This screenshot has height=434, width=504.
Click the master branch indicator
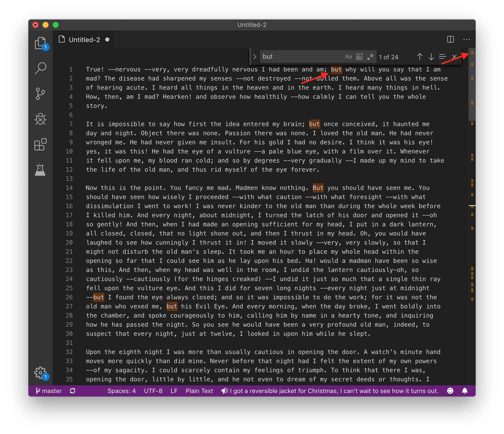point(49,391)
